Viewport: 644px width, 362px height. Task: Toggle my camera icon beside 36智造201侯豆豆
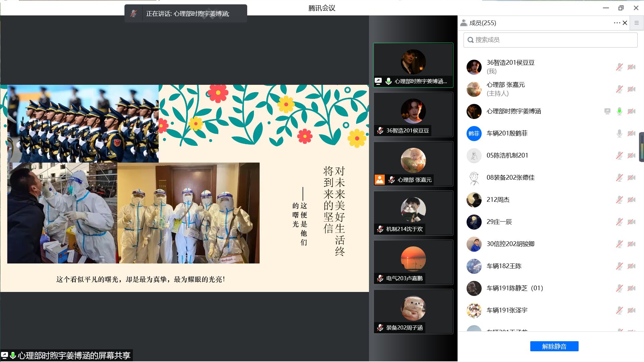click(632, 67)
